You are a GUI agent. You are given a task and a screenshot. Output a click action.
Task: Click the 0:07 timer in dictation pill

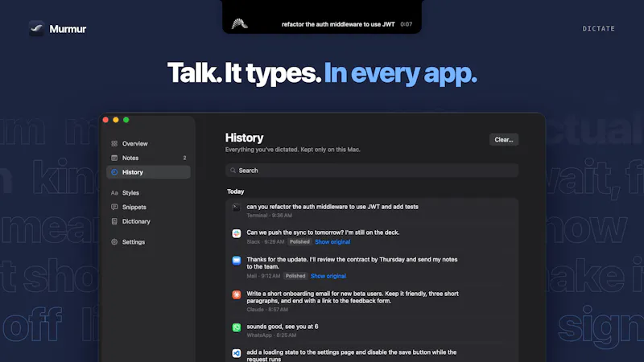407,24
